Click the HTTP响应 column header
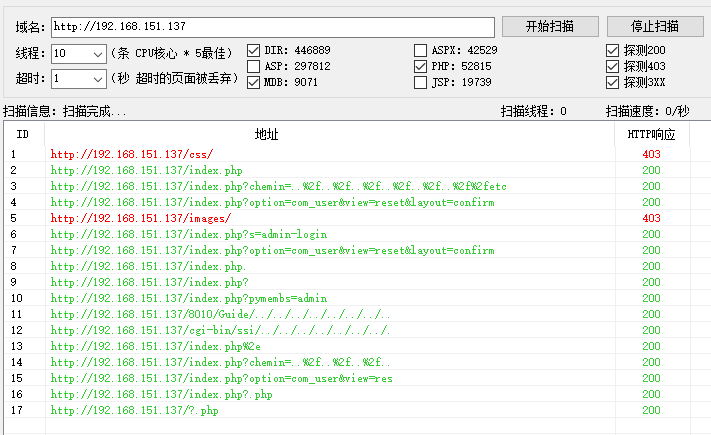This screenshot has height=435, width=711. click(x=651, y=134)
